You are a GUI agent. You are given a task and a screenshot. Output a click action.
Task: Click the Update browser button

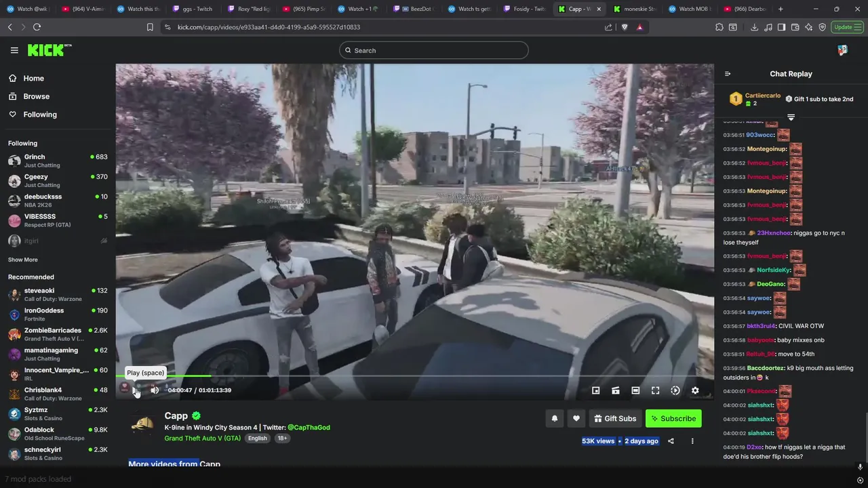pos(847,27)
